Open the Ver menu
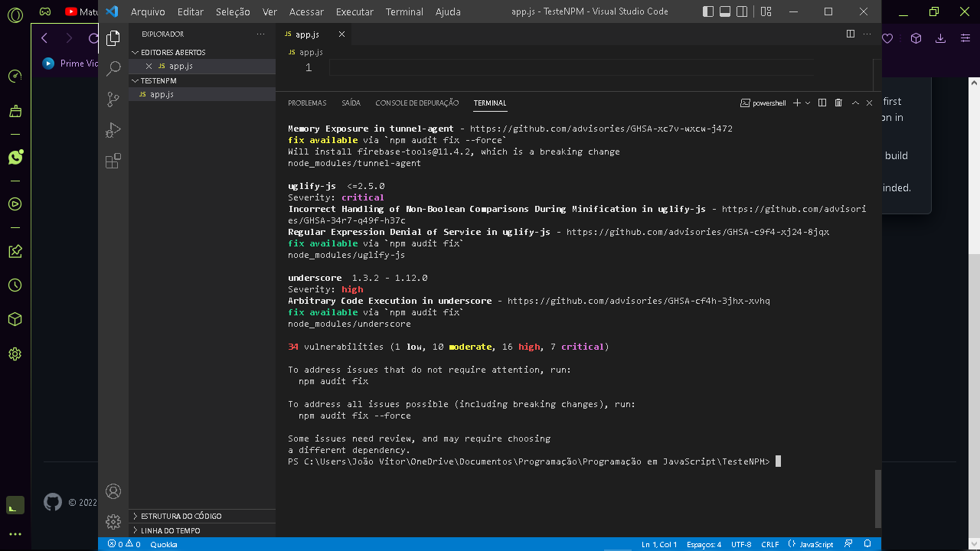This screenshot has height=551, width=980. coord(269,11)
